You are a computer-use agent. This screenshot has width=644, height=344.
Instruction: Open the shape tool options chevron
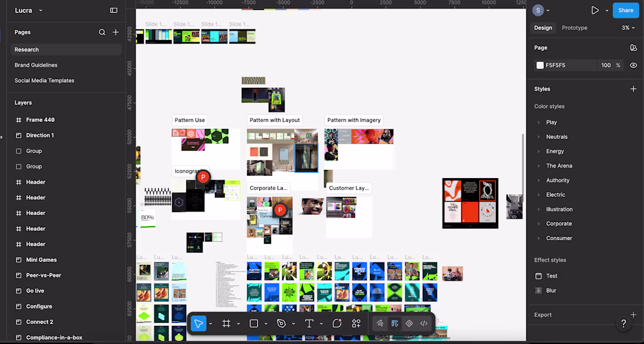266,324
